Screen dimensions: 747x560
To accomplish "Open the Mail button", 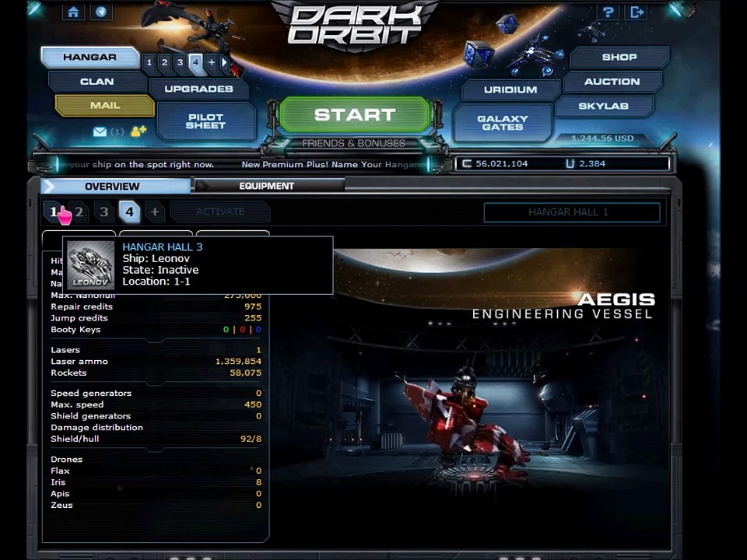I will click(105, 105).
